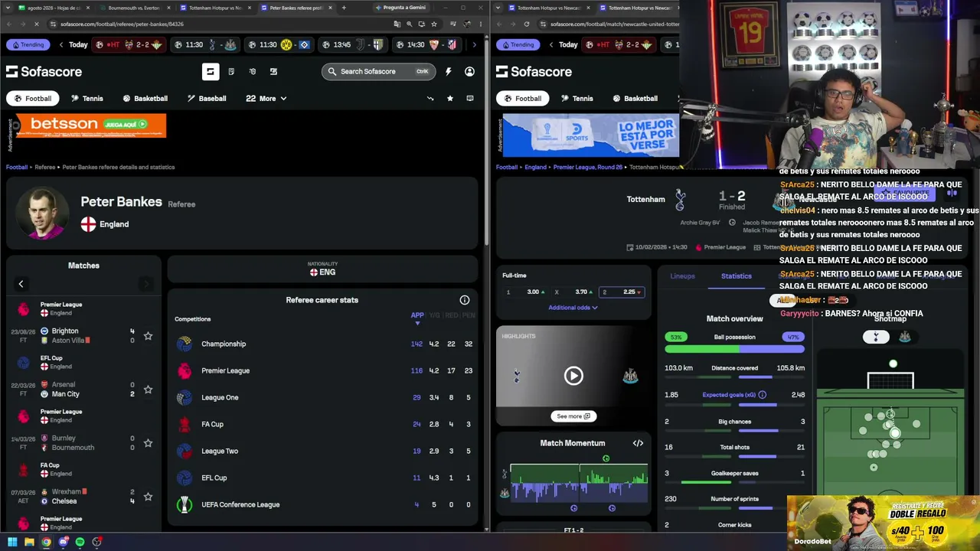980x551 pixels.
Task: Select the odds option 1 at 3.00
Action: tap(524, 292)
